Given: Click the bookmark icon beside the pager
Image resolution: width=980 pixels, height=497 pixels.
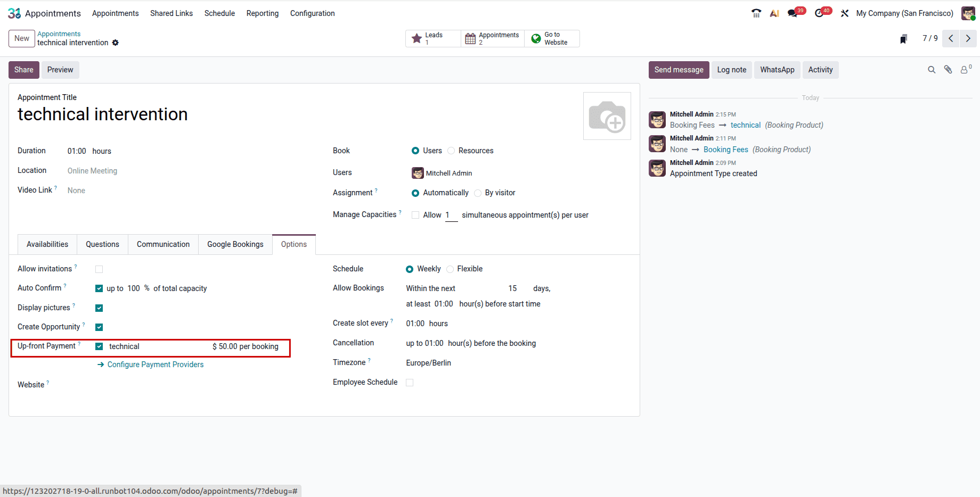Looking at the screenshot, I should click(904, 39).
